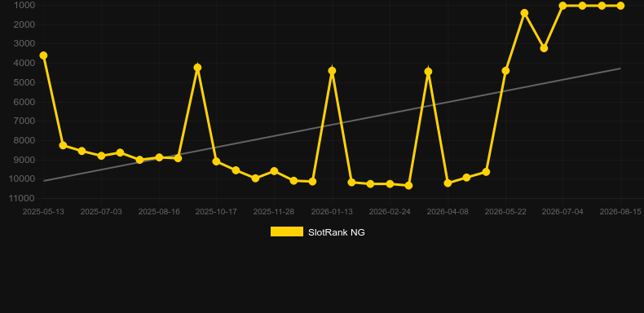Click the 2025-08-16 x-axis label
This screenshot has height=313, width=644.
click(159, 212)
